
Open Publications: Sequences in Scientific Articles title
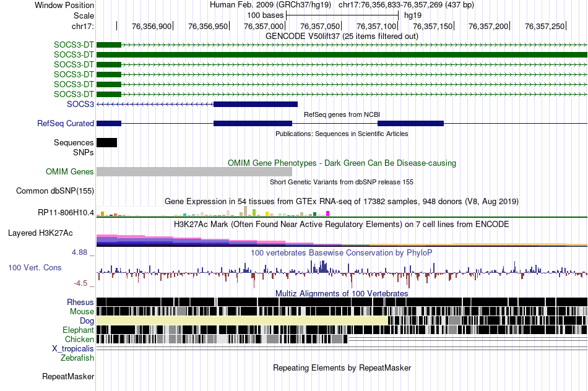point(342,134)
